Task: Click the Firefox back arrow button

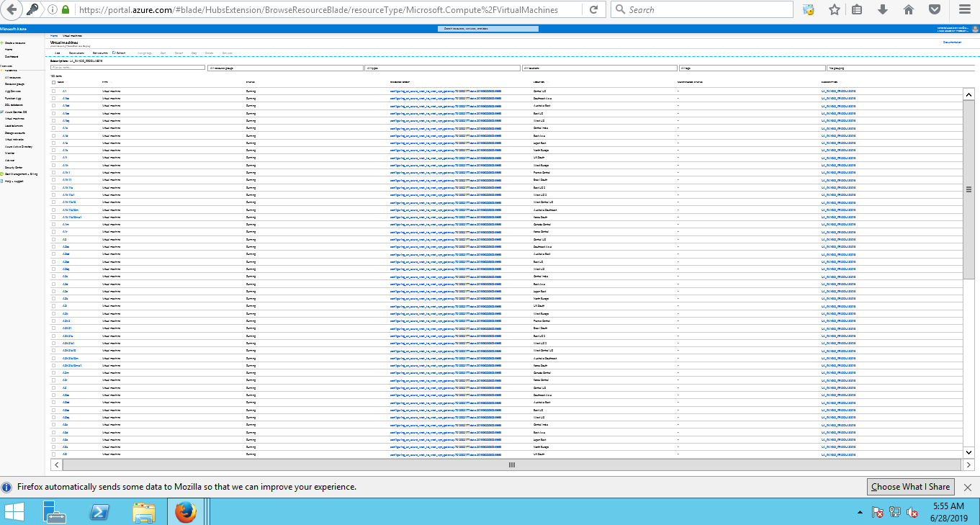Action: click(12, 10)
